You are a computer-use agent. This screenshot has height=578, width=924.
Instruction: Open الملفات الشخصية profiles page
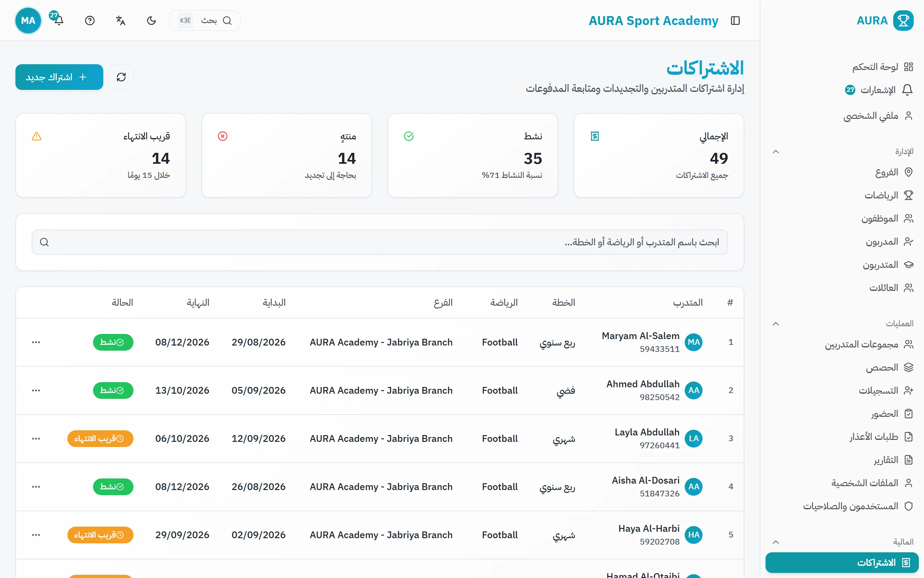(x=872, y=483)
